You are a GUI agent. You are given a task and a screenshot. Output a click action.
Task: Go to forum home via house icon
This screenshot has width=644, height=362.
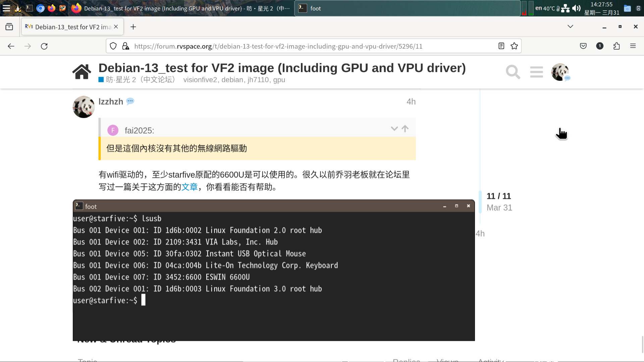click(82, 72)
